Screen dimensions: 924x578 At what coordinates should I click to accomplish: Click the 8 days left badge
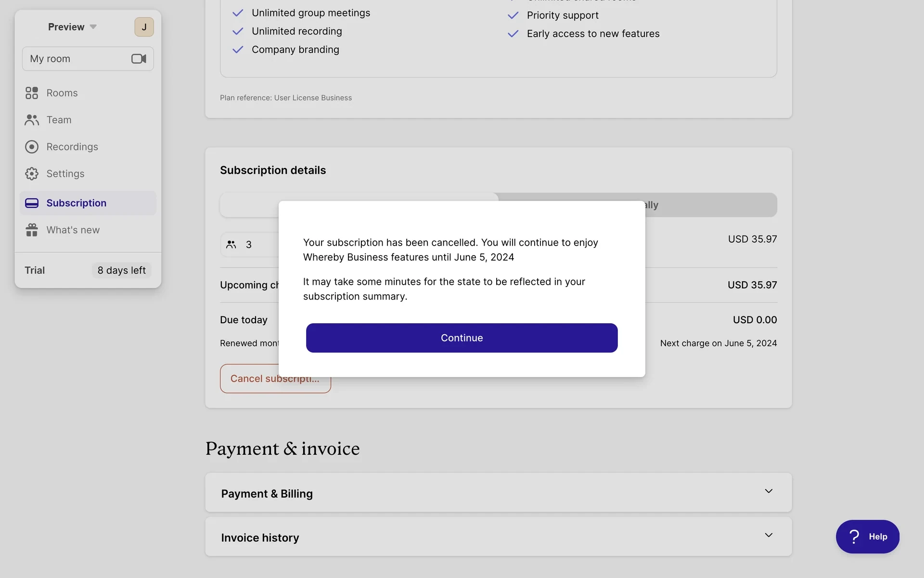pos(121,270)
